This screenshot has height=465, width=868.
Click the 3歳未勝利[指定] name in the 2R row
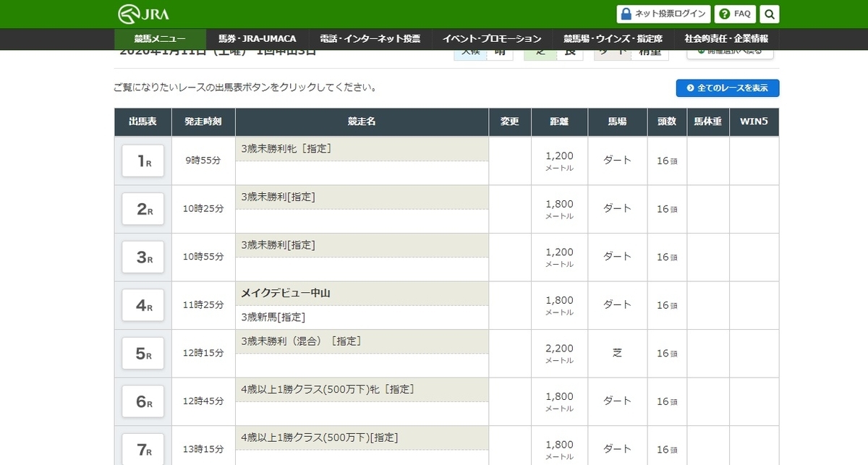(x=278, y=197)
